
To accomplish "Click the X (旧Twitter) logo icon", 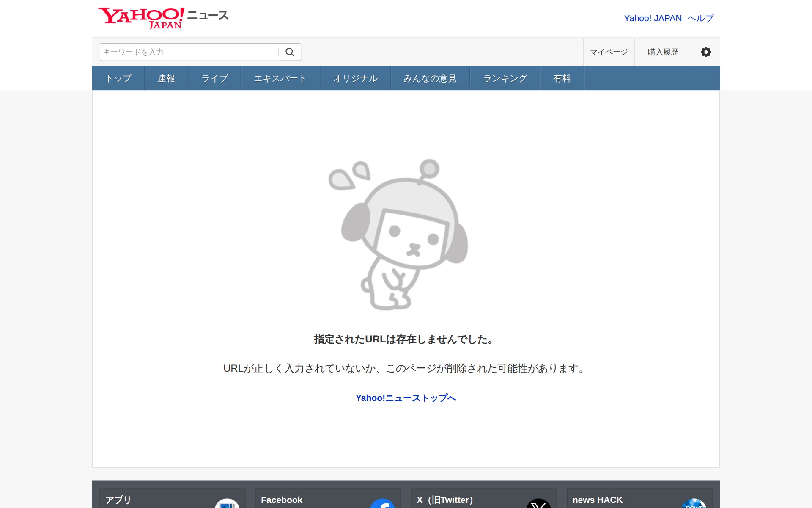I will [538, 504].
